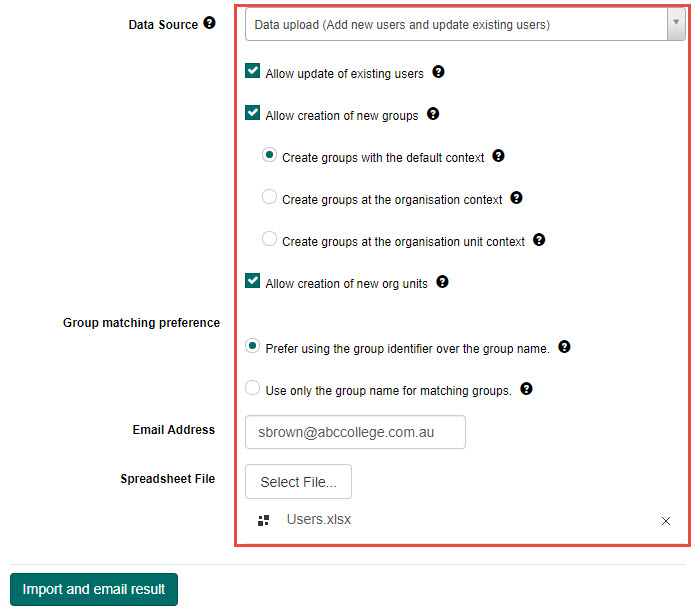Click the file icon beside Users.xlsx
The image size is (695, 609).
(x=264, y=520)
